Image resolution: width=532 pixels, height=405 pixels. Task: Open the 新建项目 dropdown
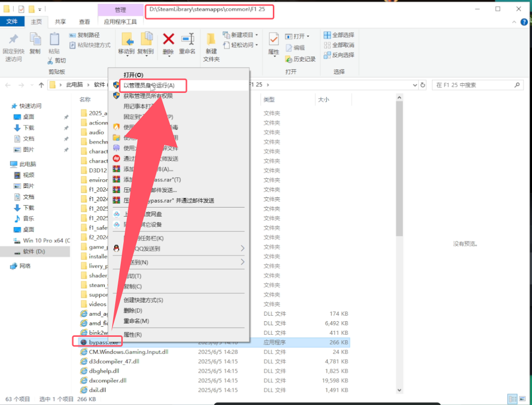click(257, 35)
